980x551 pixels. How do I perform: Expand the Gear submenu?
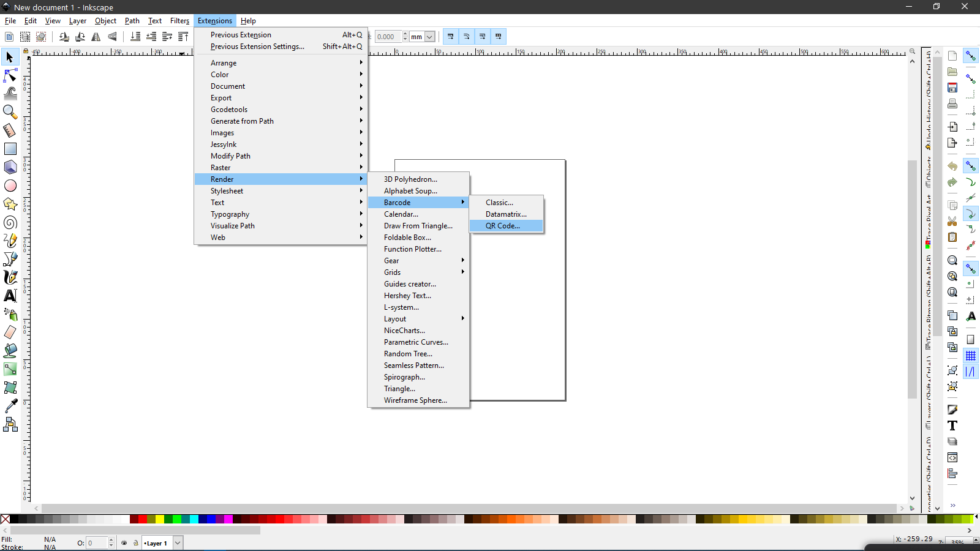[418, 261]
